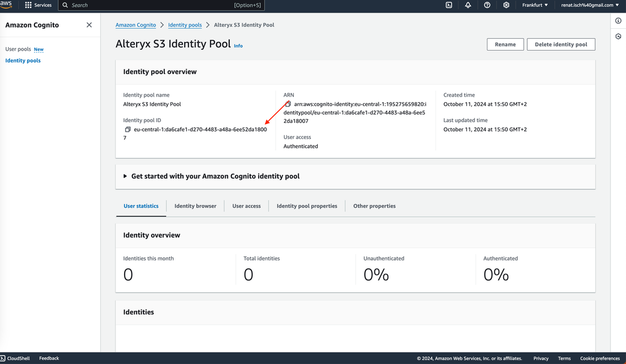Open the info panel icon on right edge
This screenshot has width=626, height=364.
(x=618, y=21)
